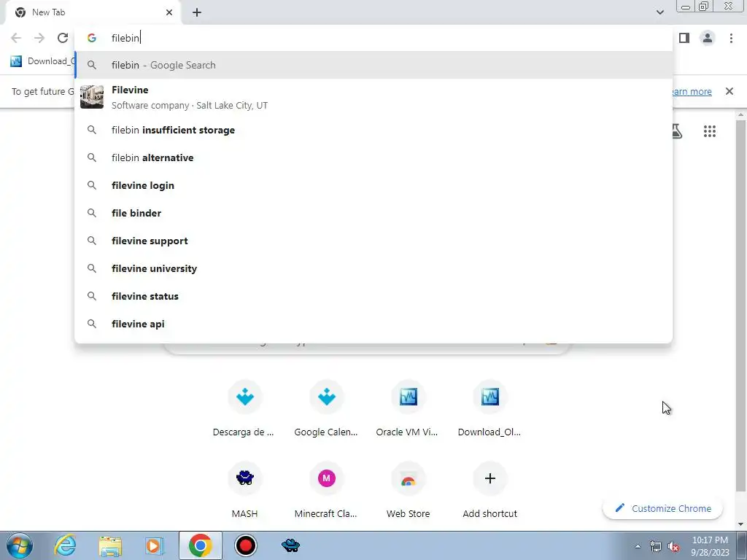Select 'filevine support' suggestion
Image resolution: width=747 pixels, height=560 pixels.
373,241
